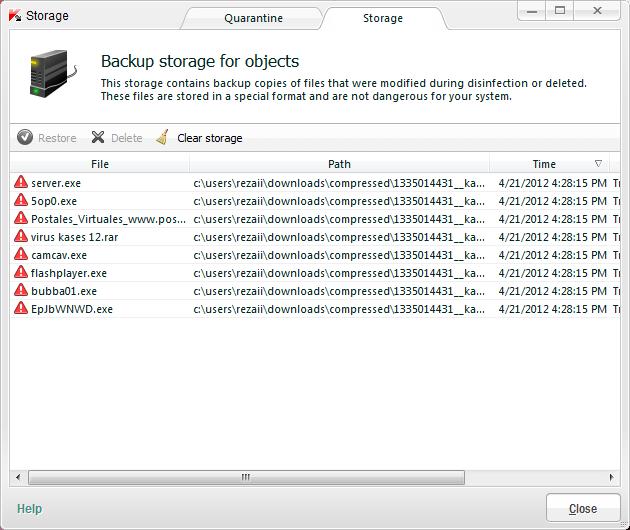Screen dimensions: 630x530
Task: Click the Kaspersky logo icon in title bar
Action: coord(15,16)
